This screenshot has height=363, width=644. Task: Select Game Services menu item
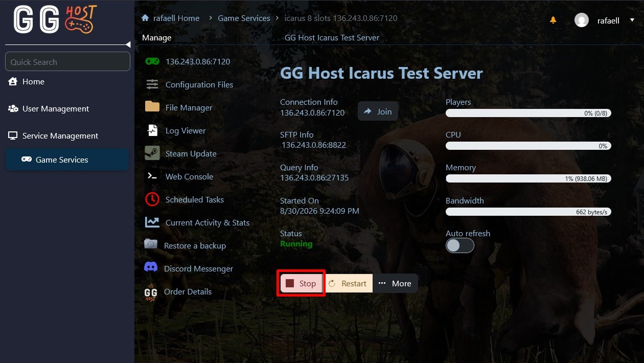tap(67, 160)
